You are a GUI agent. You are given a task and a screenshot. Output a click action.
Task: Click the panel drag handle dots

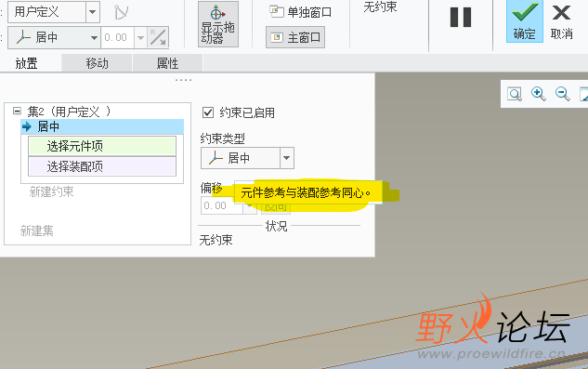click(x=183, y=80)
